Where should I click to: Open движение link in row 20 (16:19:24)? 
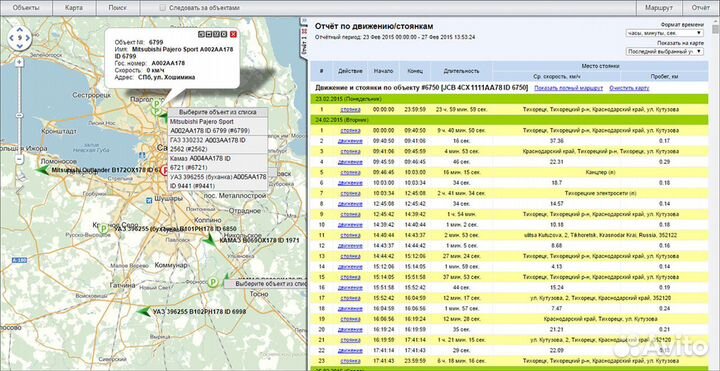click(350, 329)
